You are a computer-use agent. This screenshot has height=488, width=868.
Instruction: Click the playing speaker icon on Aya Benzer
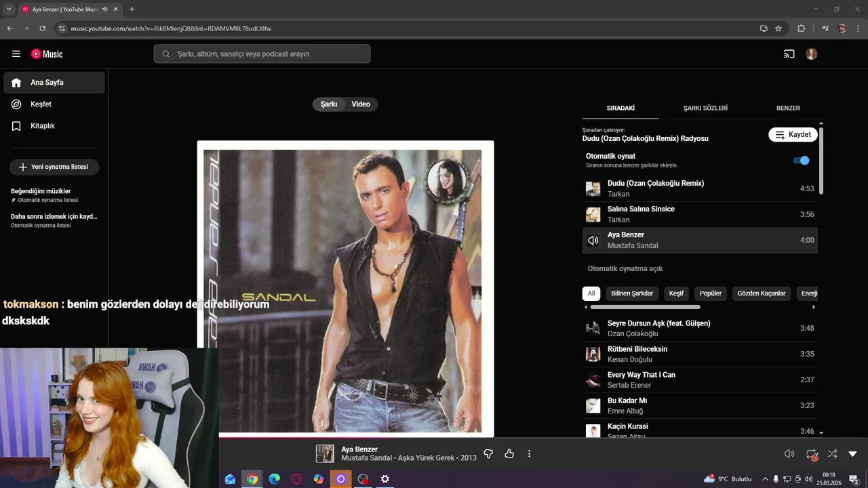593,241
